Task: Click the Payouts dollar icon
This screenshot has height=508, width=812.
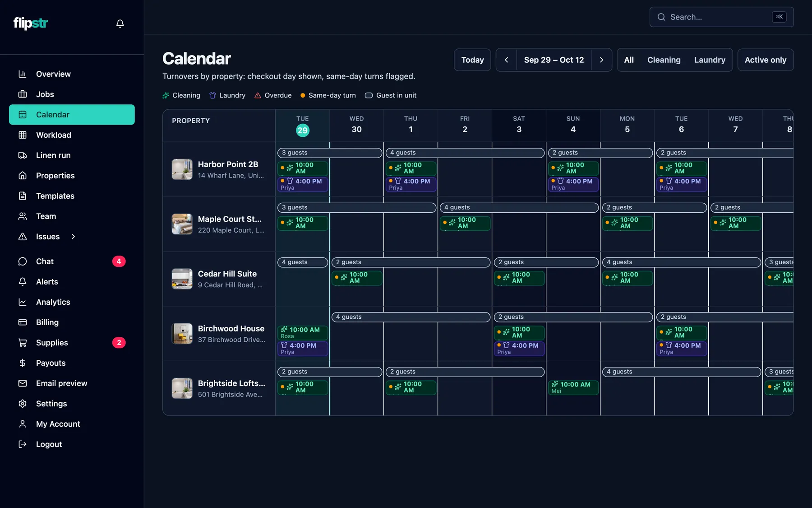Action: (x=23, y=363)
